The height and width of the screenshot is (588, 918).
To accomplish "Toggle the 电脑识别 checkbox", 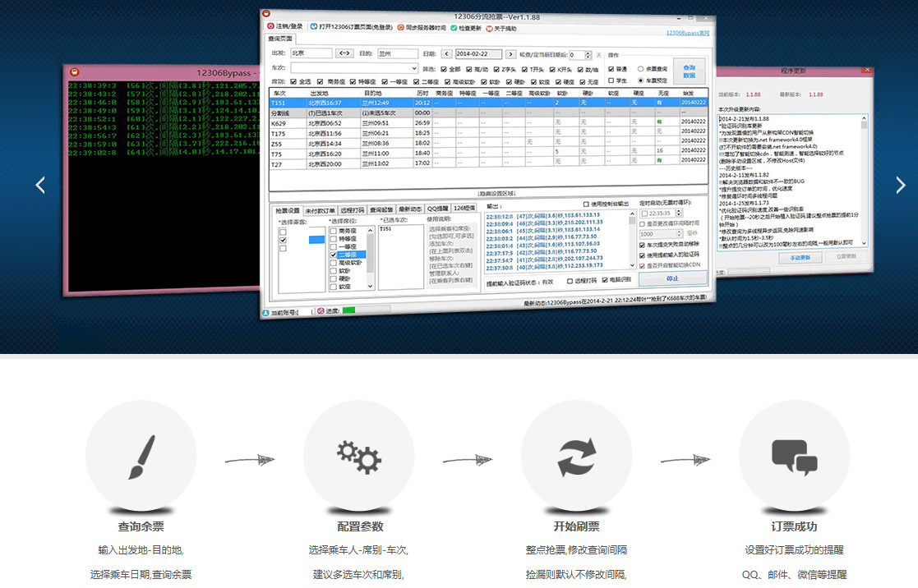I will pos(605,280).
